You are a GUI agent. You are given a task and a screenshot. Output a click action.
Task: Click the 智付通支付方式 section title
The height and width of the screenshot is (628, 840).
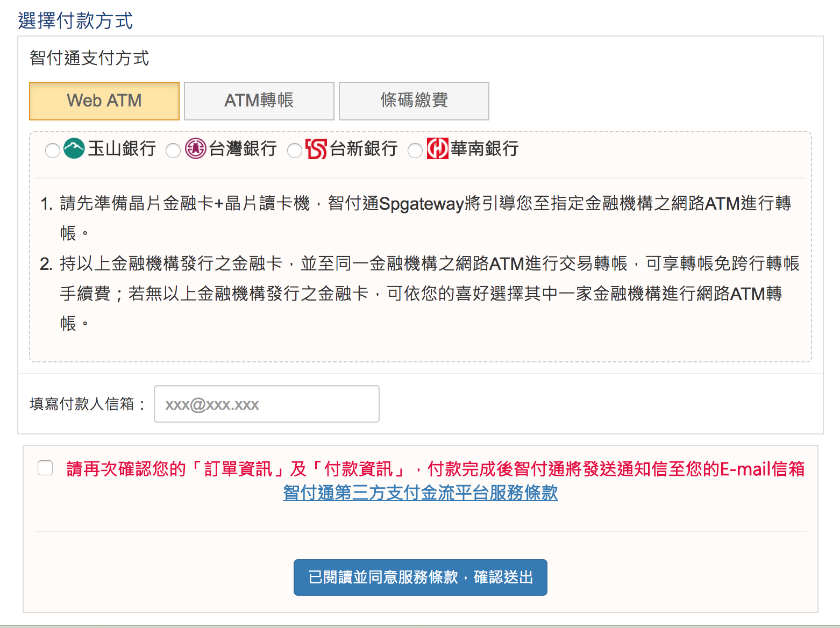(x=89, y=58)
